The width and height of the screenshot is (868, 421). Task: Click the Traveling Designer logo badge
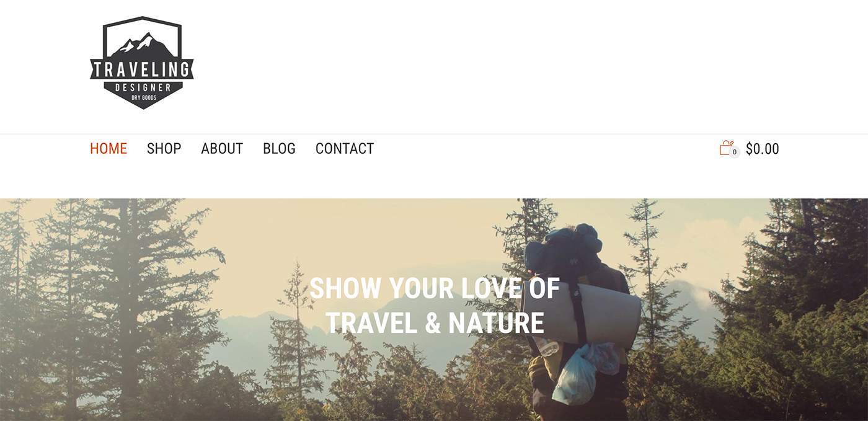coord(142,63)
